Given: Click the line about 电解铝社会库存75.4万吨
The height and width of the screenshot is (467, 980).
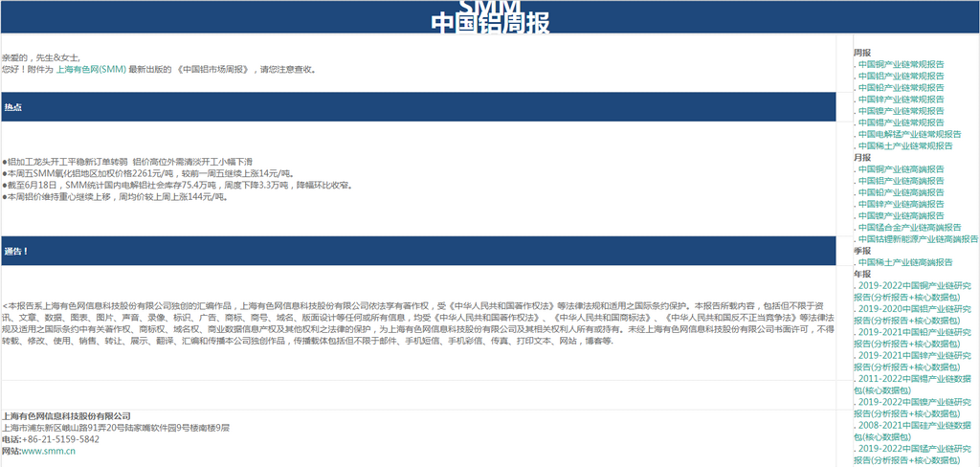Looking at the screenshot, I should click(x=178, y=186).
